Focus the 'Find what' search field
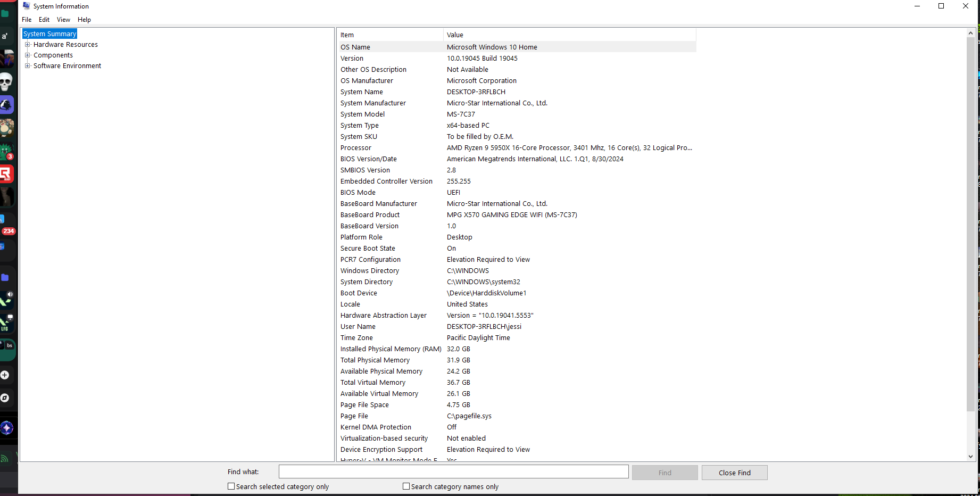Screen dimensions: 980x496 click(453, 472)
